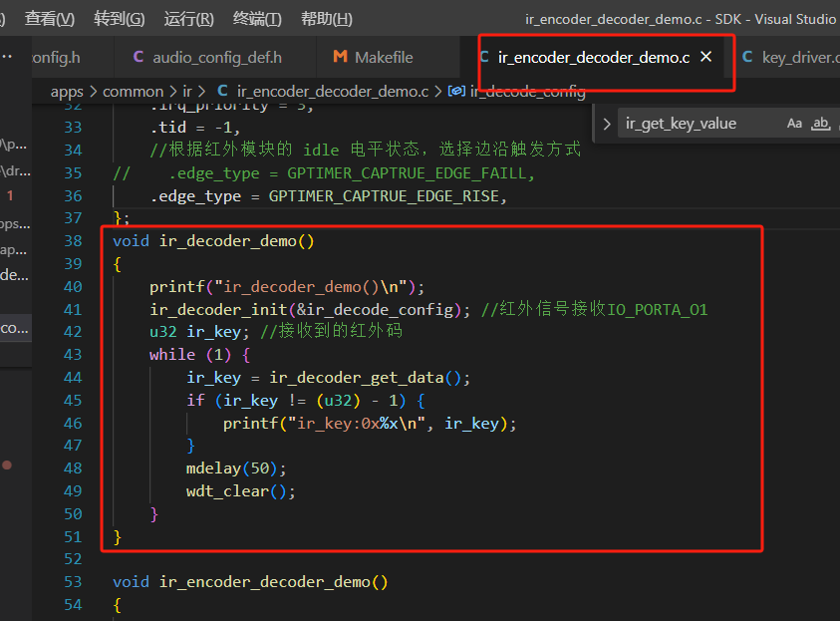Viewport: 840px width, 621px height.
Task: Open the sidebar's three-dot more actions menu
Action: click(x=6, y=56)
